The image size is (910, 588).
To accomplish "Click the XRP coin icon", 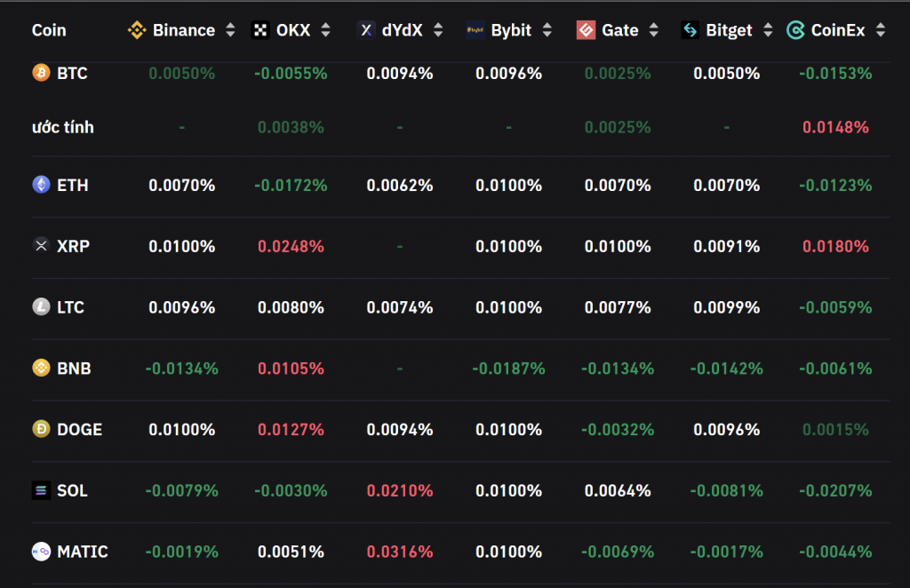I will [x=41, y=246].
